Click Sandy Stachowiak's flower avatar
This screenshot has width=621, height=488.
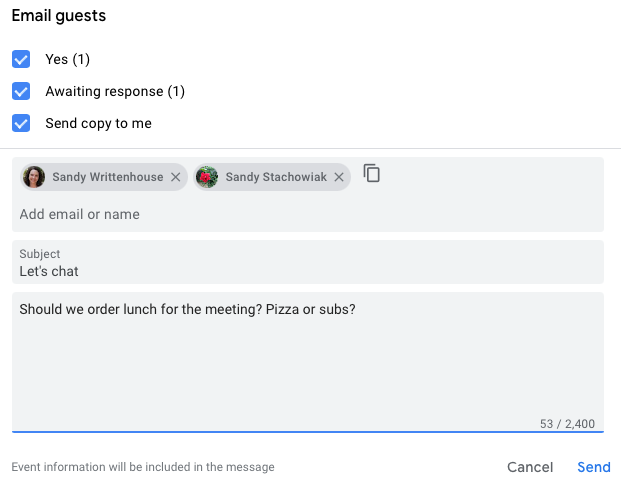[x=207, y=177]
